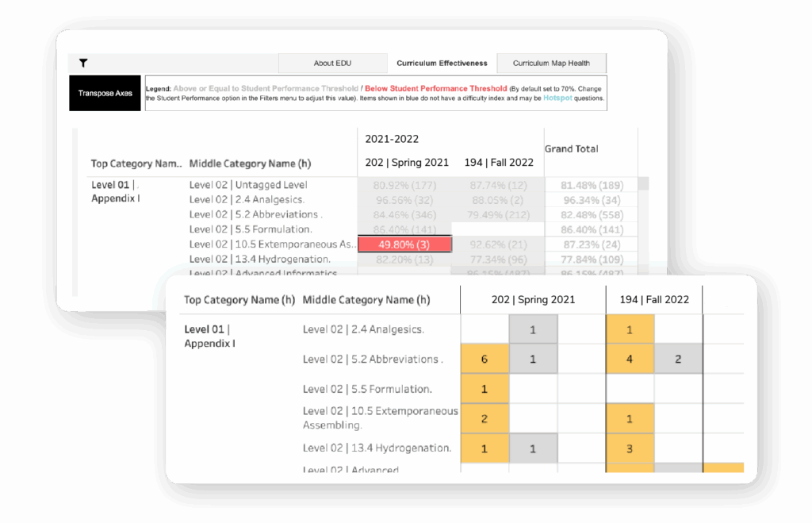The height and width of the screenshot is (523, 812).
Task: Select the 96.56% (32) Analgesics cell
Action: click(404, 200)
